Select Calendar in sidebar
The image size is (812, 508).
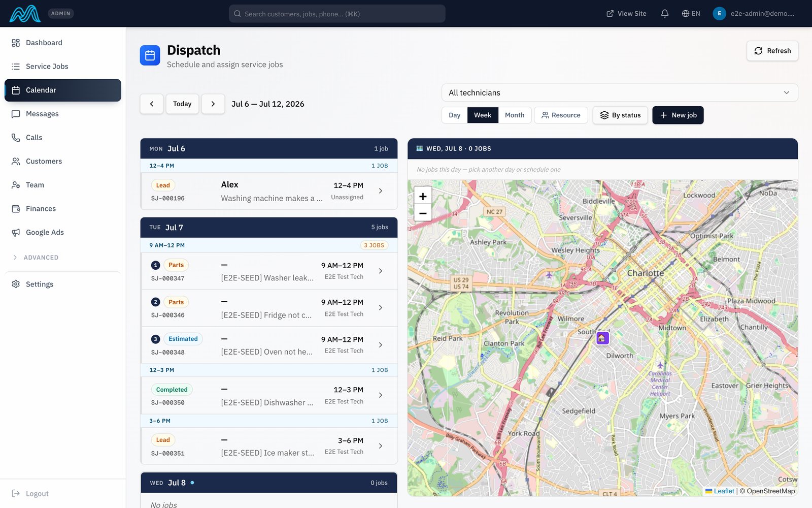coord(63,90)
